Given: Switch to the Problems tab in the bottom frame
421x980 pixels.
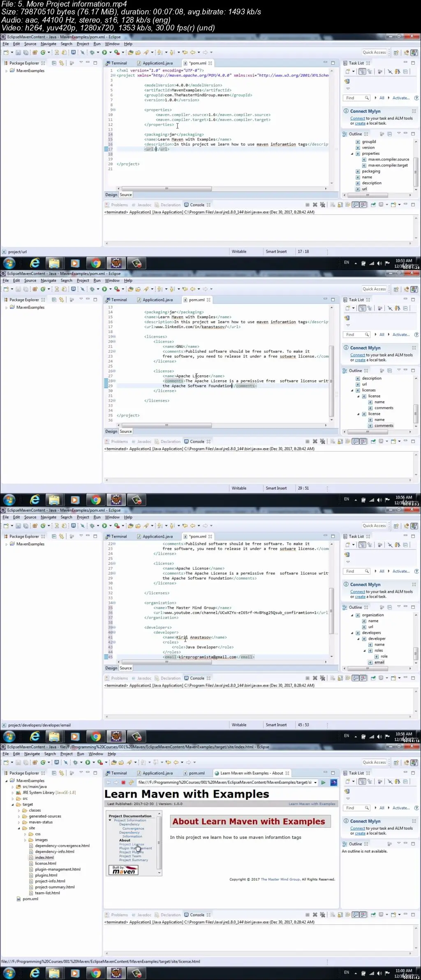Looking at the screenshot, I should coord(116,915).
